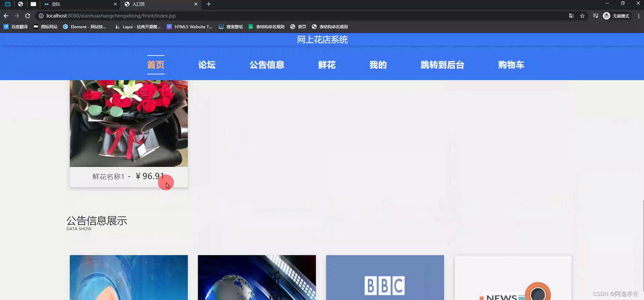Open the 鲜花 navigation item

pos(327,65)
